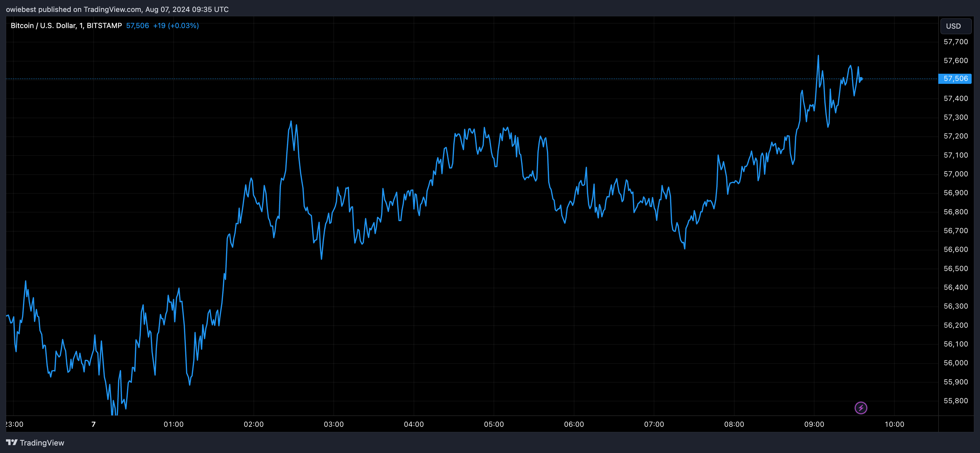Viewport: 980px width, 453px height.
Task: Click the 57,700 price axis label
Action: [x=956, y=42]
